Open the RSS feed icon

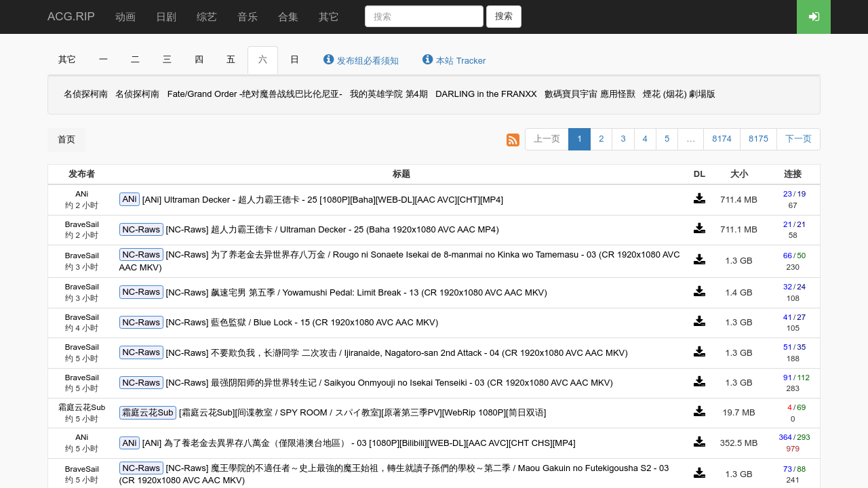click(513, 140)
